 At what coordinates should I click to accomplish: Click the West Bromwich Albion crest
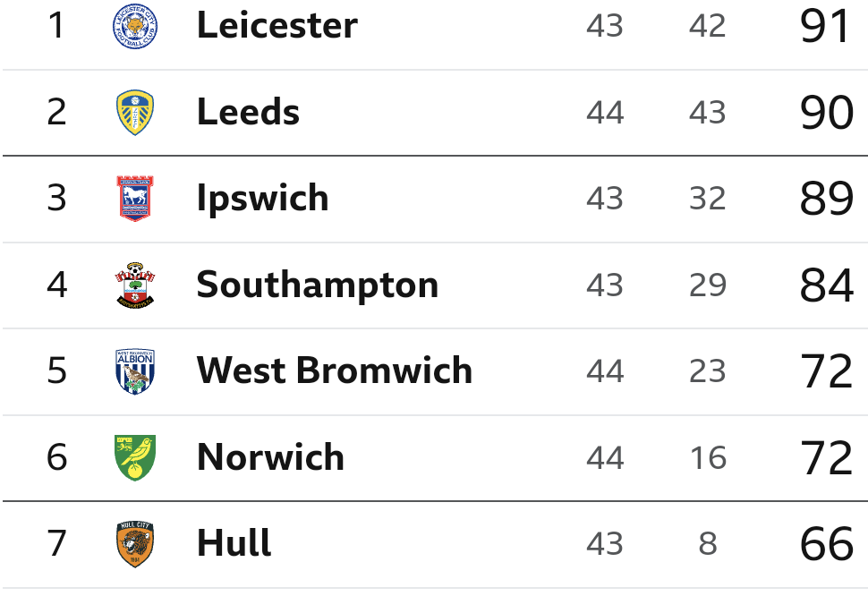[x=135, y=371]
